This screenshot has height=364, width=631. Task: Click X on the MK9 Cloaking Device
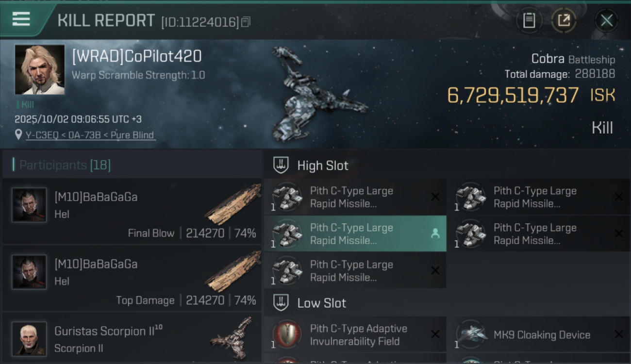point(618,334)
